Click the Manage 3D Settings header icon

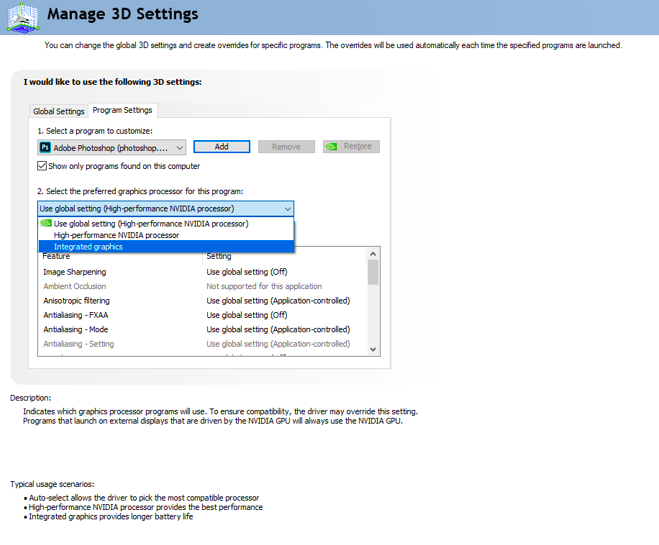(x=23, y=17)
